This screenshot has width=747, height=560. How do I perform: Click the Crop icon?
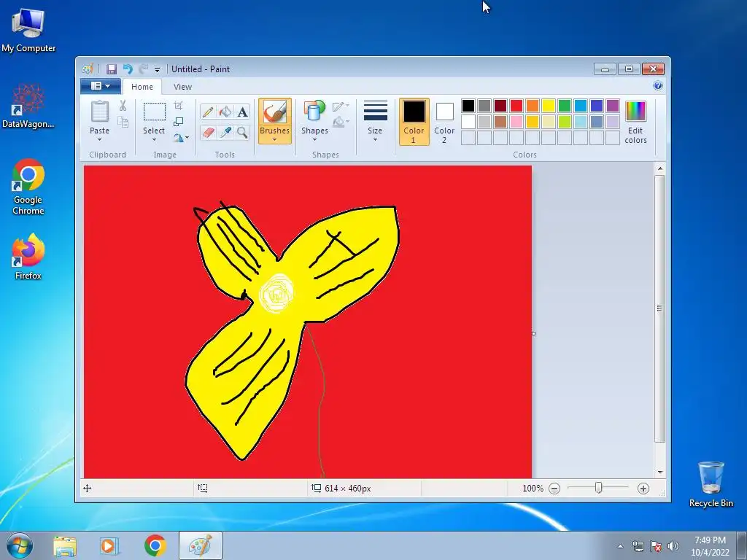point(178,106)
